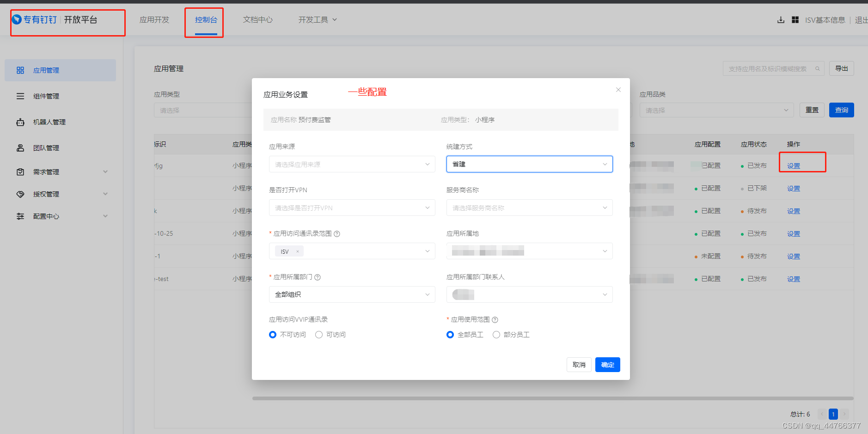Click the 取消 button in dialog
868x434 pixels.
coord(579,365)
